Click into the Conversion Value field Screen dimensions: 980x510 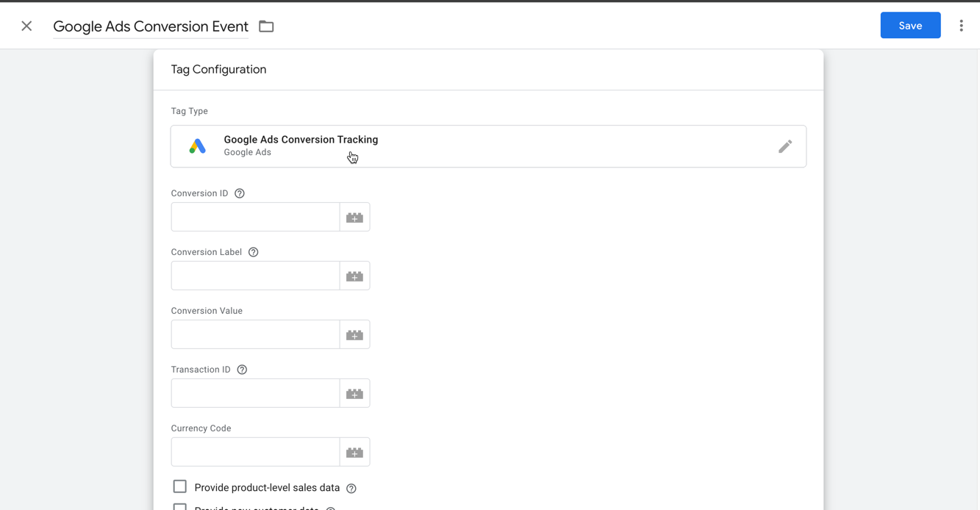point(255,335)
